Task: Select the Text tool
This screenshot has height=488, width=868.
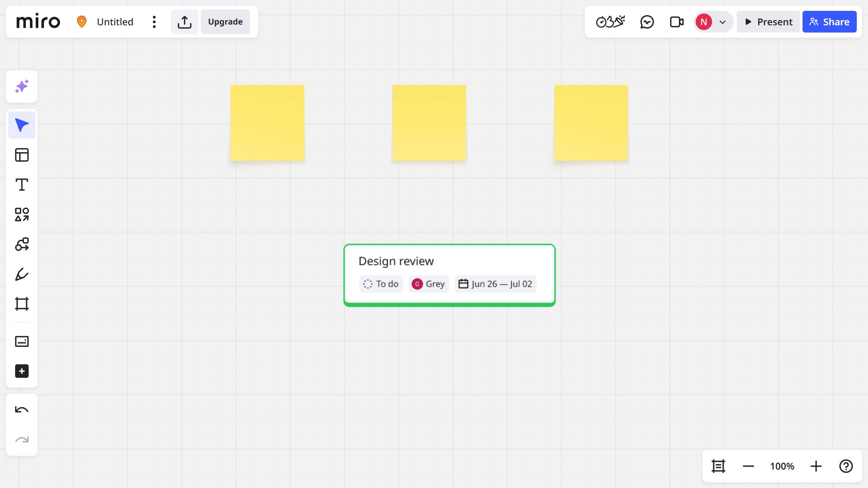Action: tap(21, 184)
